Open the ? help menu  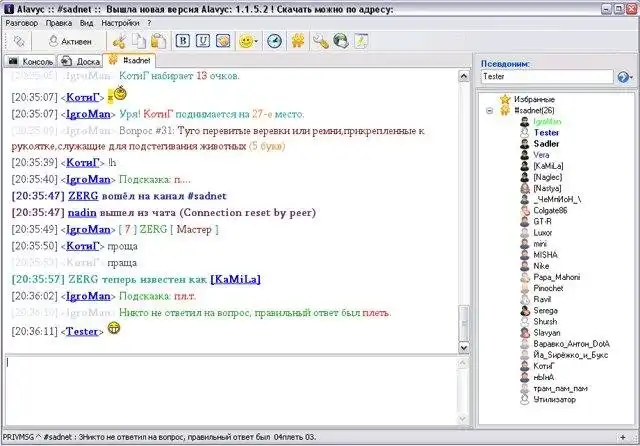click(x=149, y=23)
